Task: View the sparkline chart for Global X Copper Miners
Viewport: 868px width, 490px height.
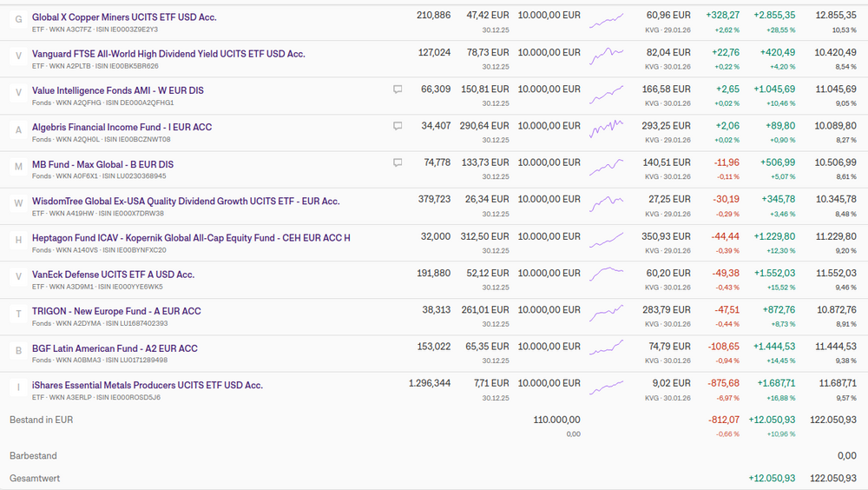Action: tap(607, 21)
